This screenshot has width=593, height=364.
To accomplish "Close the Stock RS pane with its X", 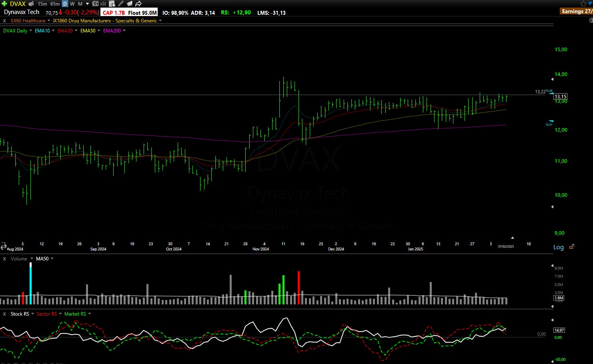I will [x=4, y=314].
